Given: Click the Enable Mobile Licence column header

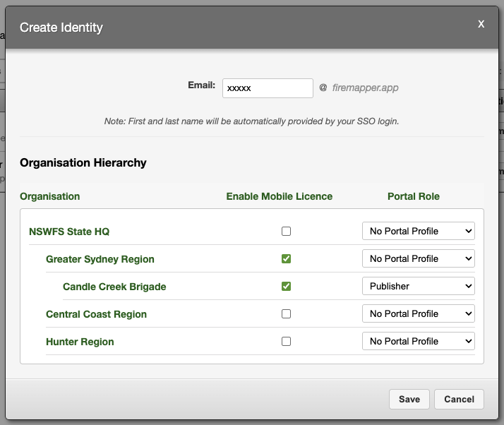Looking at the screenshot, I should (280, 196).
